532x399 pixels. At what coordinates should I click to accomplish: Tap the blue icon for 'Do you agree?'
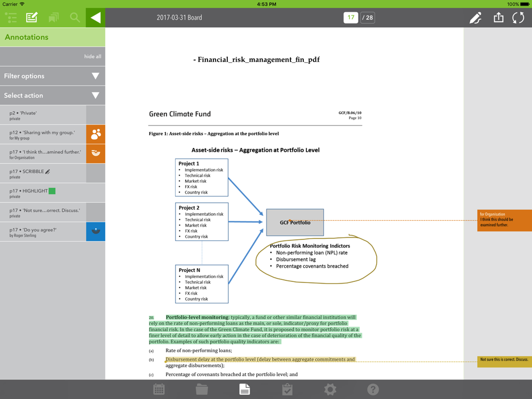click(96, 232)
